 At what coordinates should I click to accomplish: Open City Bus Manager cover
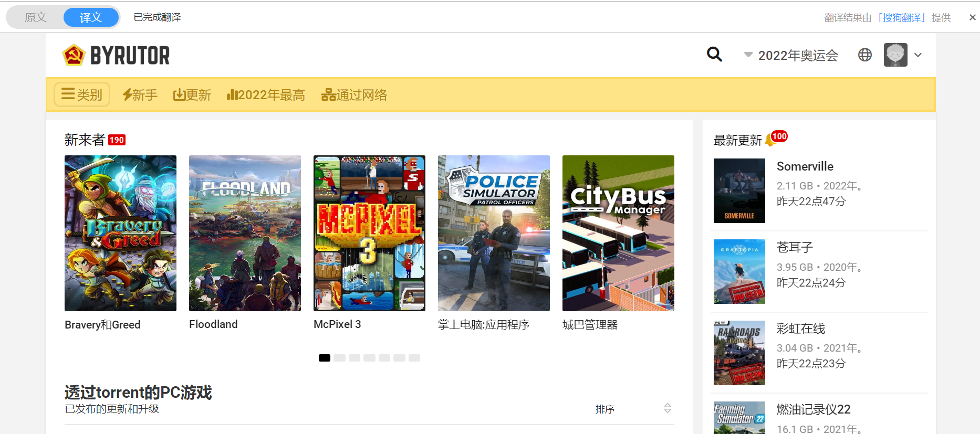[618, 233]
